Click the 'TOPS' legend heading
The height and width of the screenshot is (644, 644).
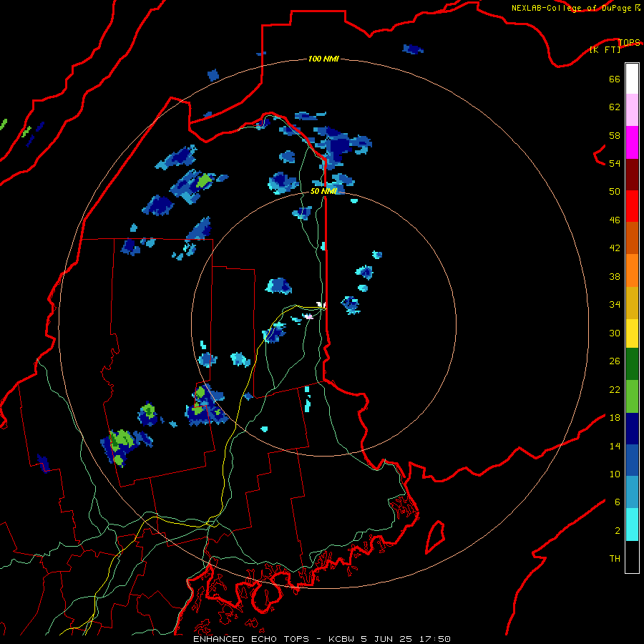[629, 42]
